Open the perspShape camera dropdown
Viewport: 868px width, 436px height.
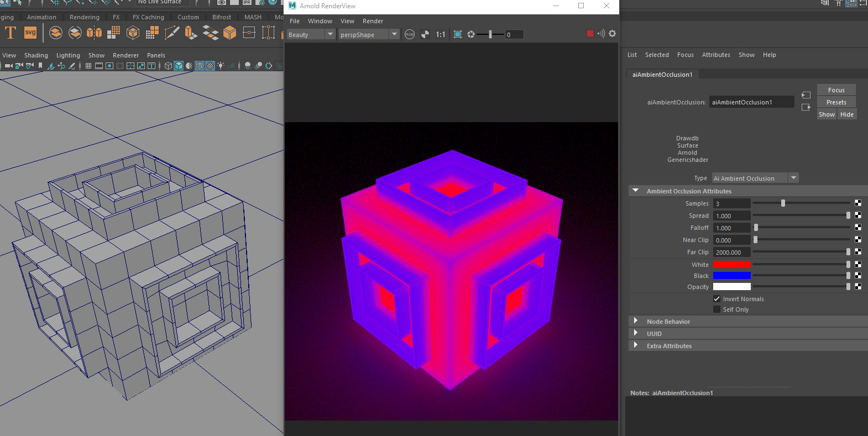(x=369, y=34)
